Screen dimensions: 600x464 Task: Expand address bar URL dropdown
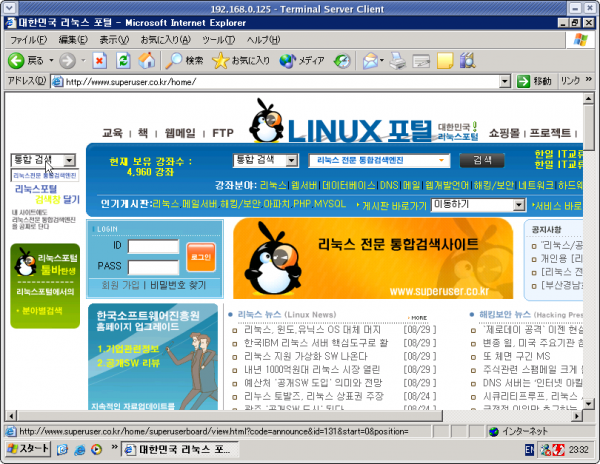pos(505,81)
